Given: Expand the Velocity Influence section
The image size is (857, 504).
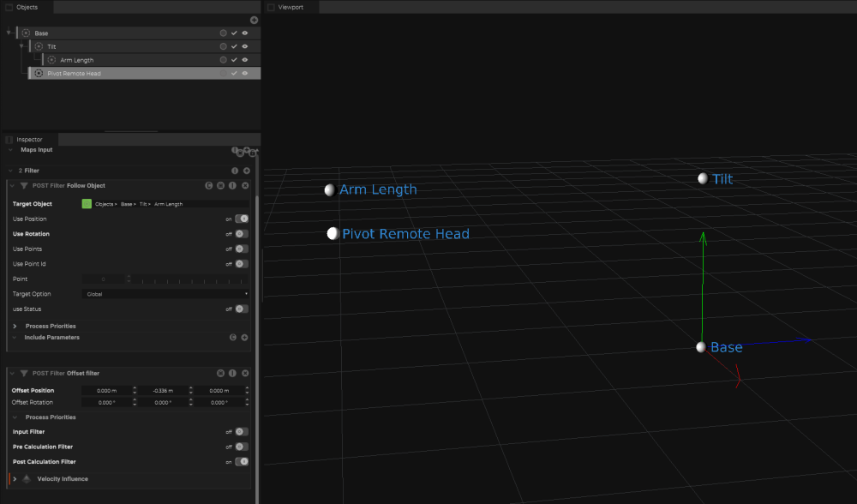Looking at the screenshot, I should [15, 479].
